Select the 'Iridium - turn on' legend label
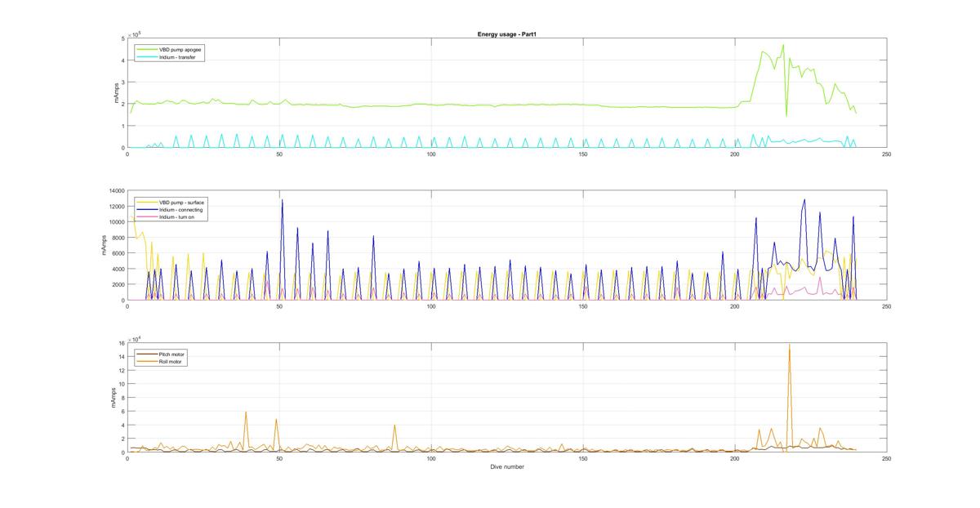Viewport: 980px width, 508px height. pyautogui.click(x=176, y=216)
